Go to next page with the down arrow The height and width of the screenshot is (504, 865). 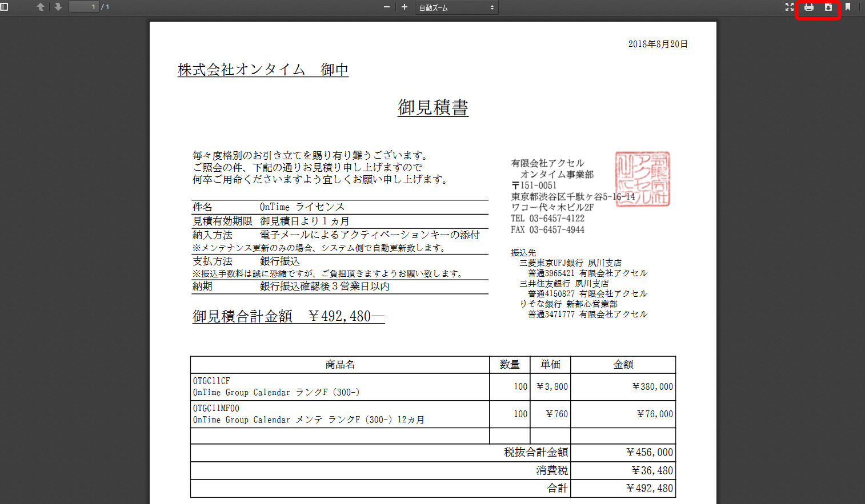[x=58, y=7]
